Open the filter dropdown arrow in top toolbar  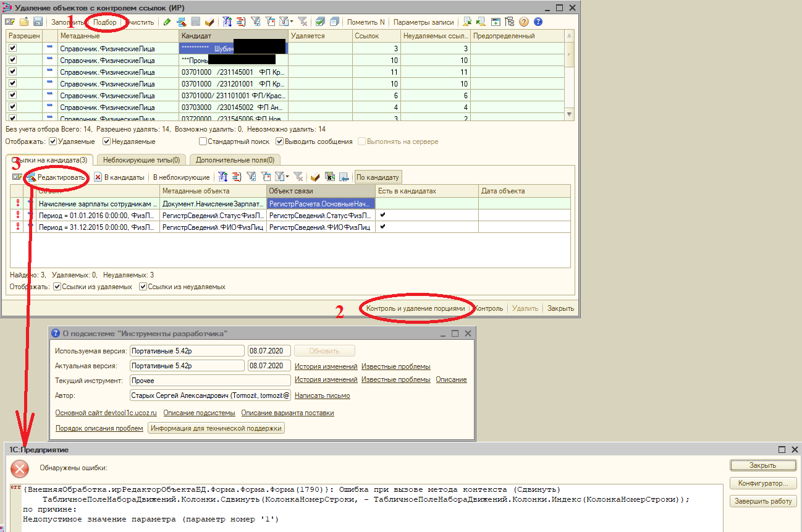[292, 22]
